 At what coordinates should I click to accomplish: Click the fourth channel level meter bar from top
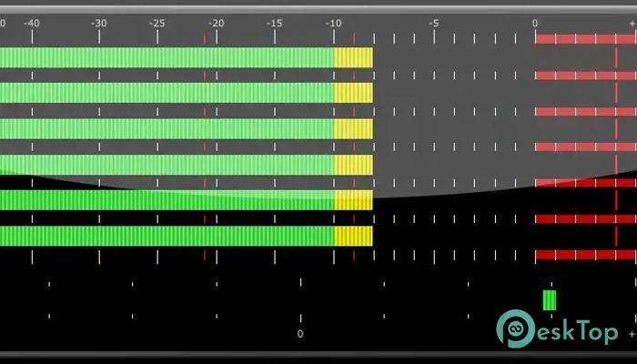point(186,165)
